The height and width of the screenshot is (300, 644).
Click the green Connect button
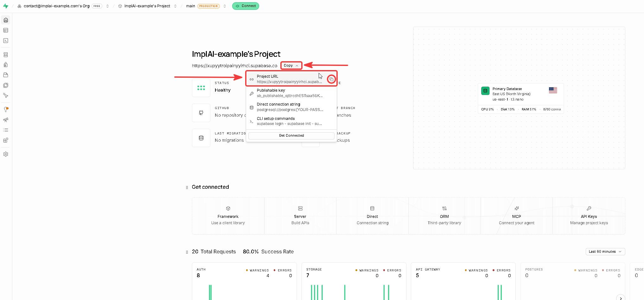point(245,6)
